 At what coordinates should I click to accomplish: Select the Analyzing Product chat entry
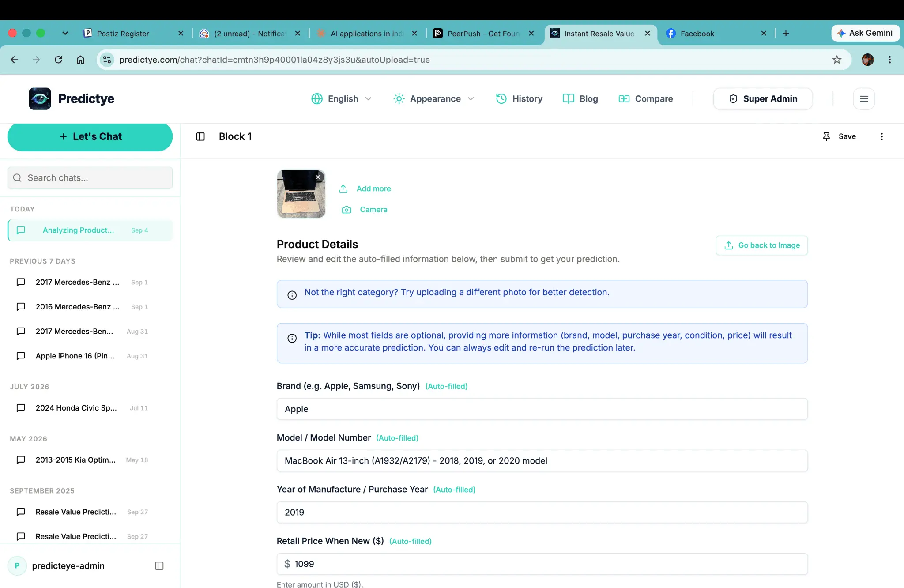tap(90, 230)
